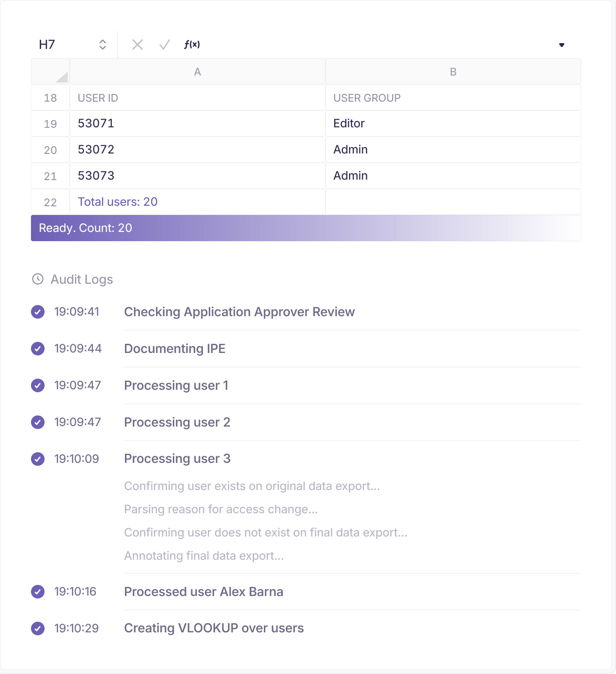616x674 pixels.
Task: Click the 19:09:44 timestamp
Action: click(78, 349)
